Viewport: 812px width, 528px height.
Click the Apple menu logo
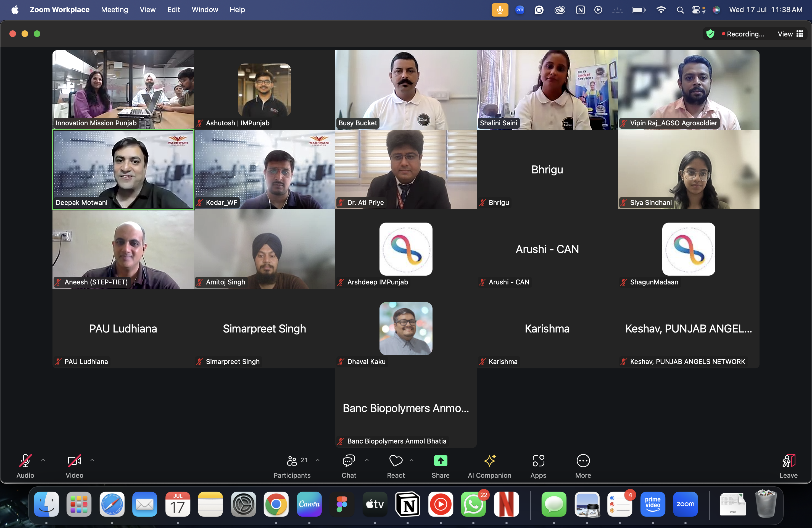tap(15, 10)
